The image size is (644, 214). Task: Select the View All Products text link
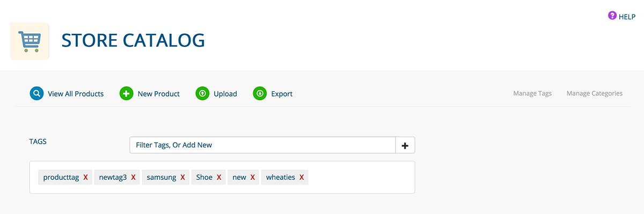point(76,93)
